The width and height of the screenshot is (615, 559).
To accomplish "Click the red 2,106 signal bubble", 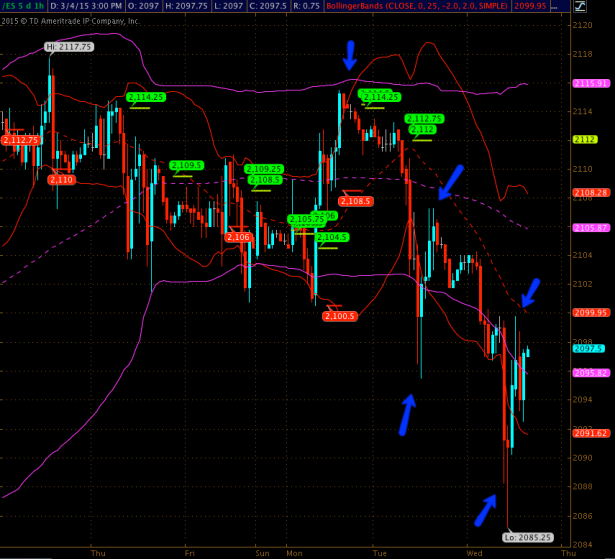I will coord(238,237).
